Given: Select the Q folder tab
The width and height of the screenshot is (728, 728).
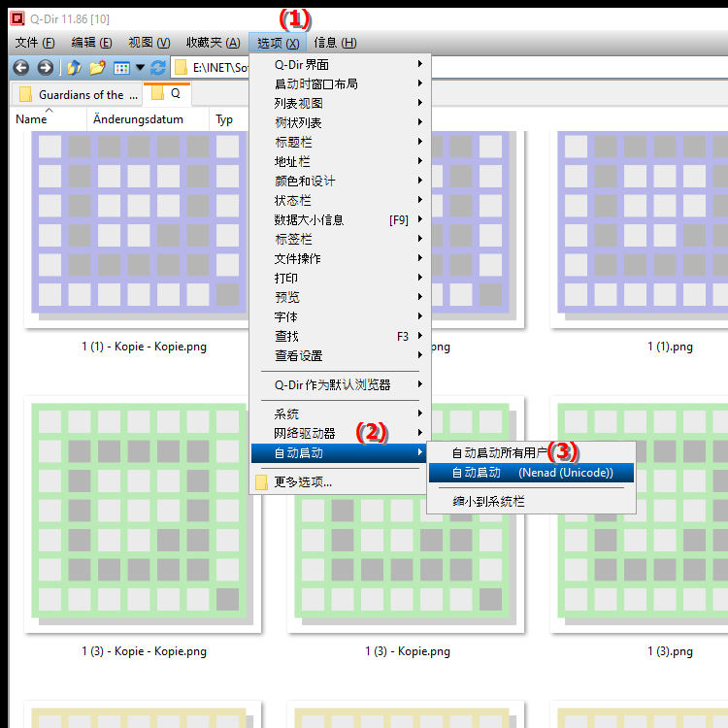Looking at the screenshot, I should [167, 93].
